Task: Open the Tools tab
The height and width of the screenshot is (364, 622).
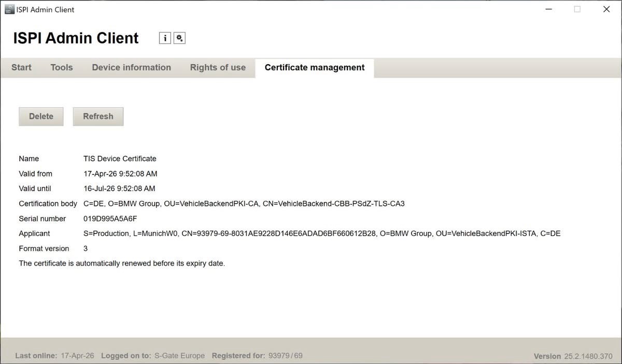Action: (61, 67)
